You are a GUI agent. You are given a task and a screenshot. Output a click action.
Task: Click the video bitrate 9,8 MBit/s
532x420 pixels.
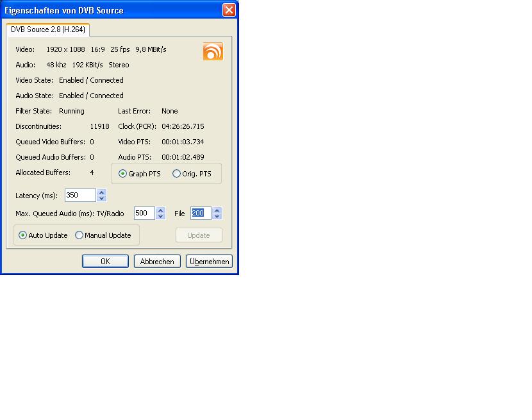151,49
